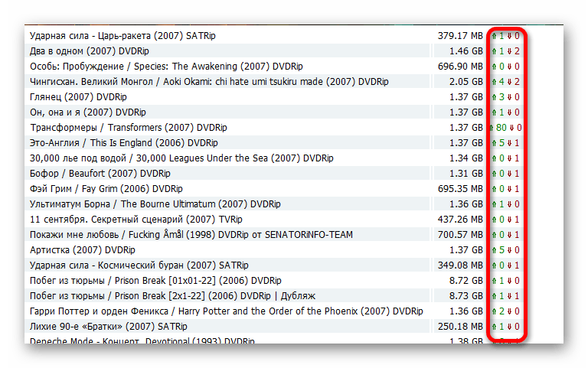The width and height of the screenshot is (588, 368).
Task: Select the red leechers count 1 in Fay Grim row
Action: click(517, 189)
